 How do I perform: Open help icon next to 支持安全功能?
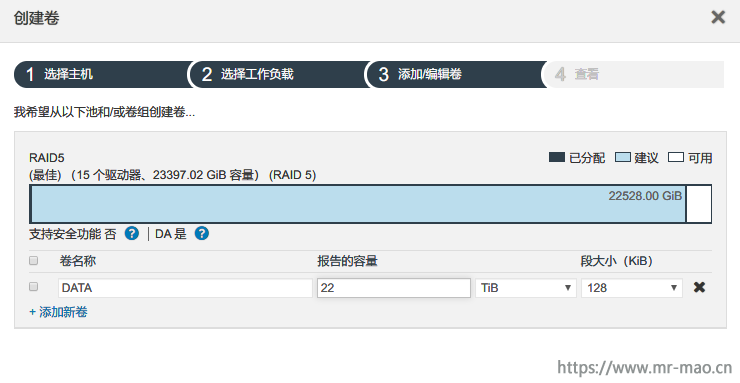pyautogui.click(x=132, y=233)
